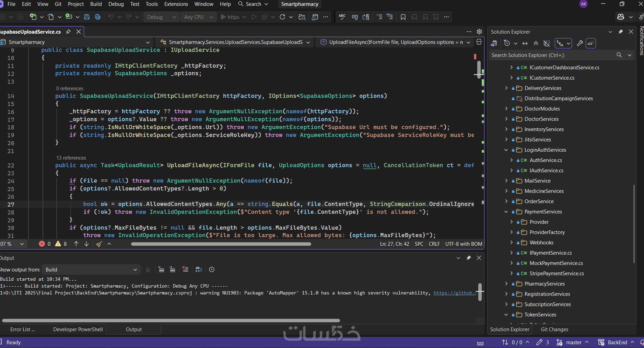Toggle the Solution Explorer auto-hide pin

click(621, 32)
